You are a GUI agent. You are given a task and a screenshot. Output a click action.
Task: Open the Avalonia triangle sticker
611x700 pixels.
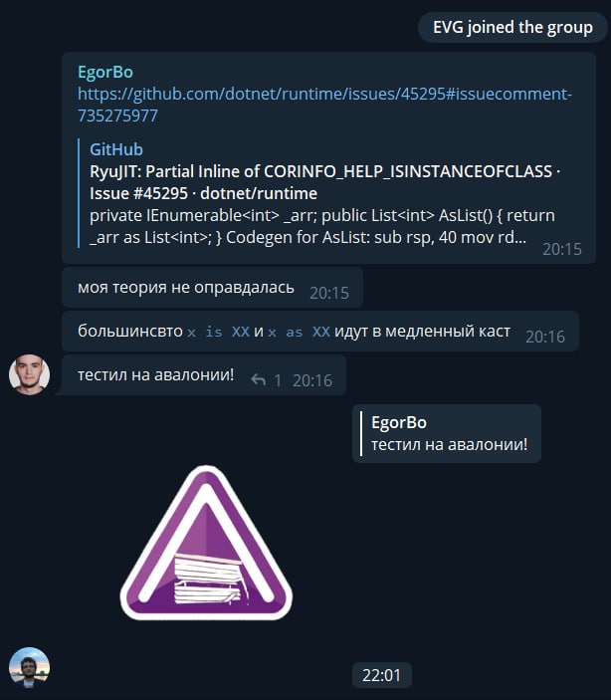(x=206, y=543)
